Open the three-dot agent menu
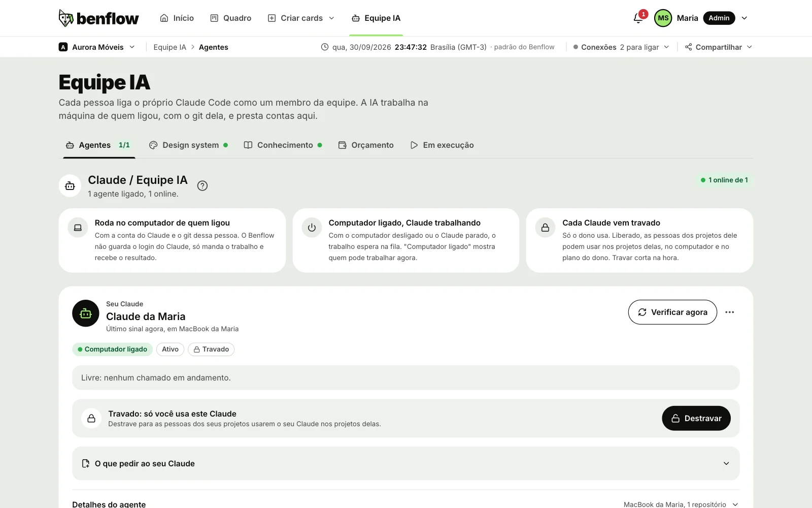812x508 pixels. point(730,312)
